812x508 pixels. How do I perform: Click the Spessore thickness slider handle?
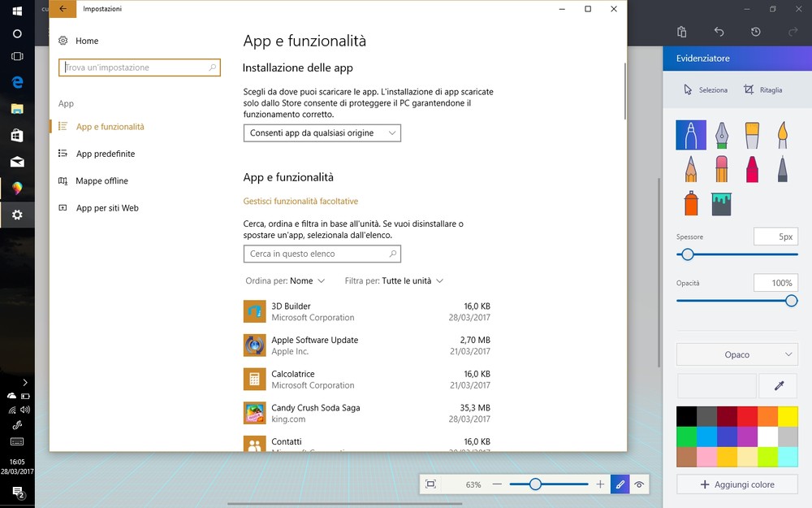point(687,254)
